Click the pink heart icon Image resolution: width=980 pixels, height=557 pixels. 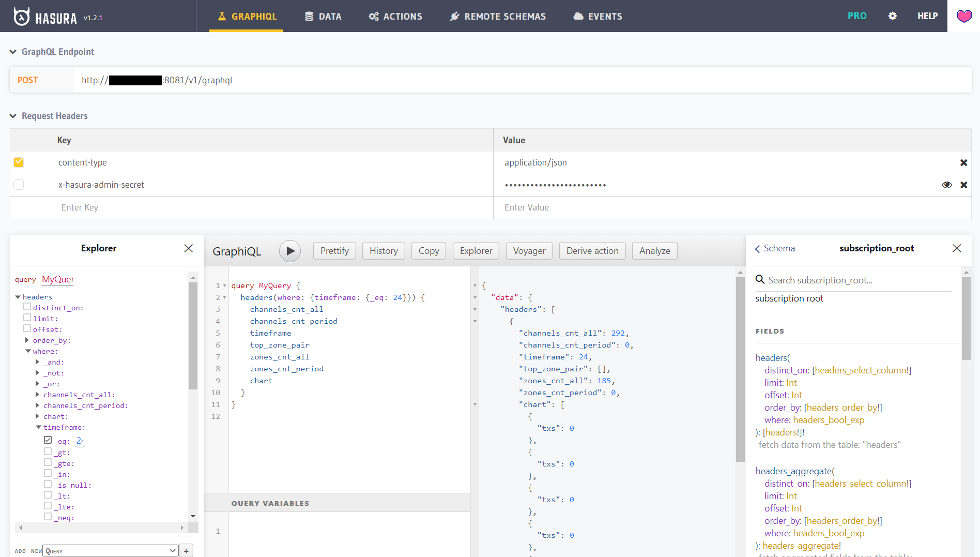click(963, 16)
